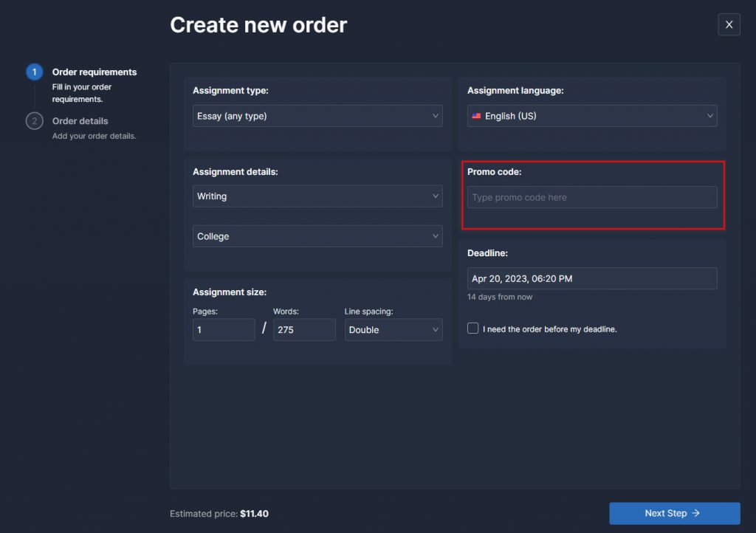Go to Order details step
The image size is (756, 533).
(80, 121)
